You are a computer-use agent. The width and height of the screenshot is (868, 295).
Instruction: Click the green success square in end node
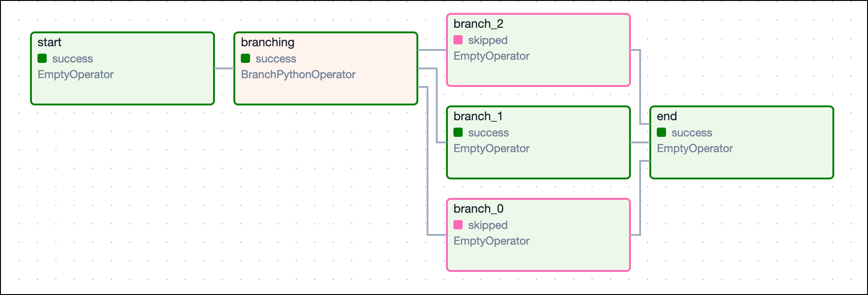[661, 132]
